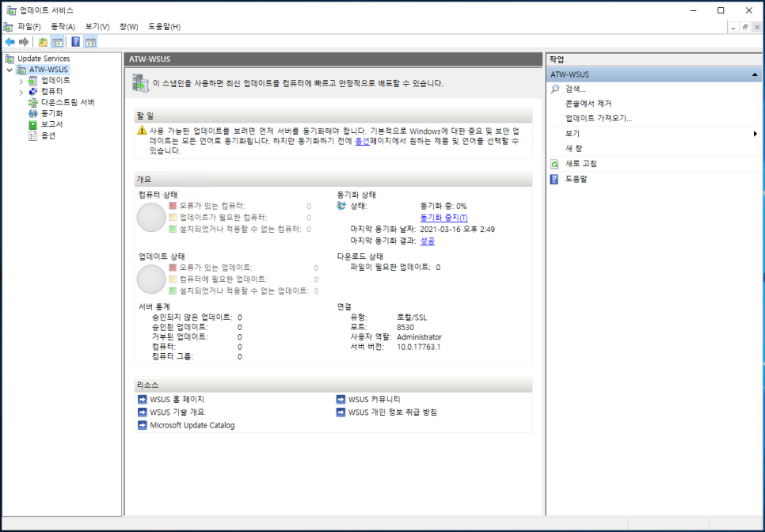Click the 다운스트림 서버 icon in tree
Image resolution: width=765 pixels, height=532 pixels.
click(32, 102)
